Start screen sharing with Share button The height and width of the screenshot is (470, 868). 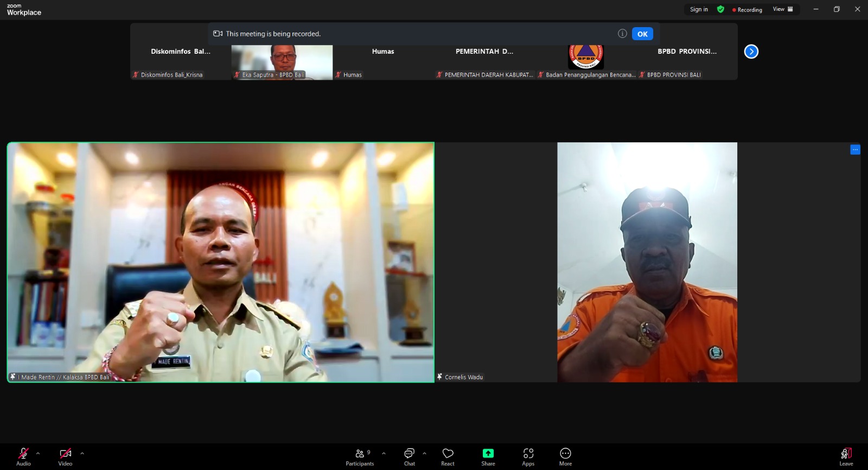(x=488, y=456)
